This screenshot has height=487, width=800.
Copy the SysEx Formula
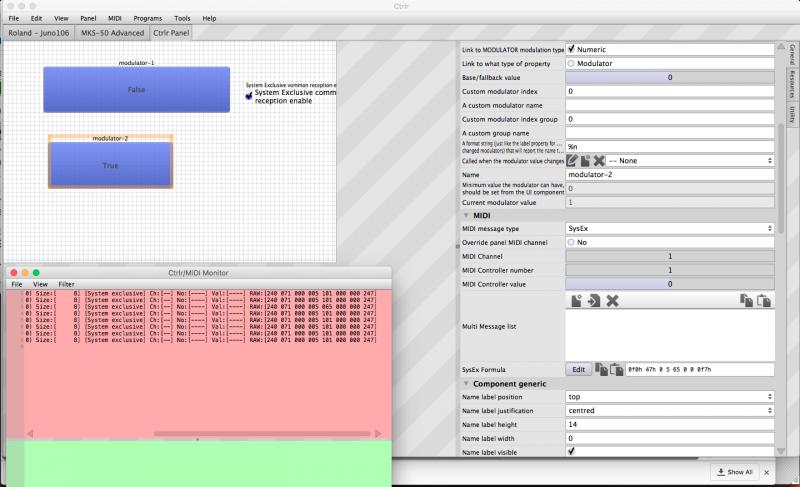601,369
